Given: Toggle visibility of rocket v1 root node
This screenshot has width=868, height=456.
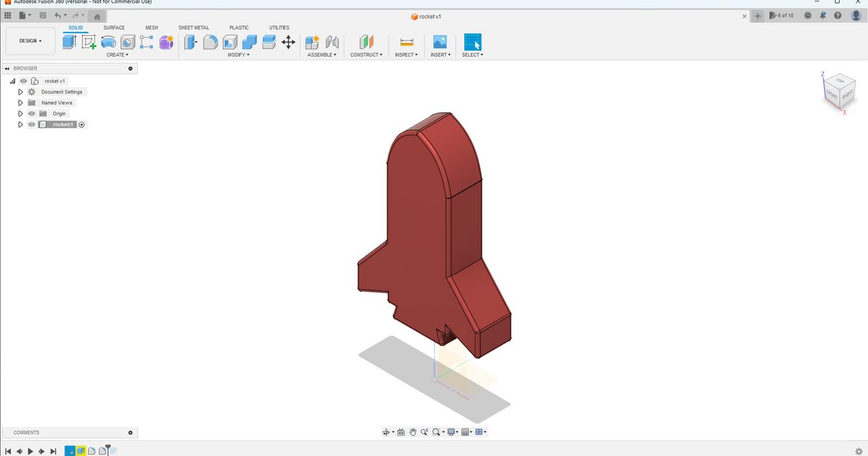Looking at the screenshot, I should tap(22, 81).
